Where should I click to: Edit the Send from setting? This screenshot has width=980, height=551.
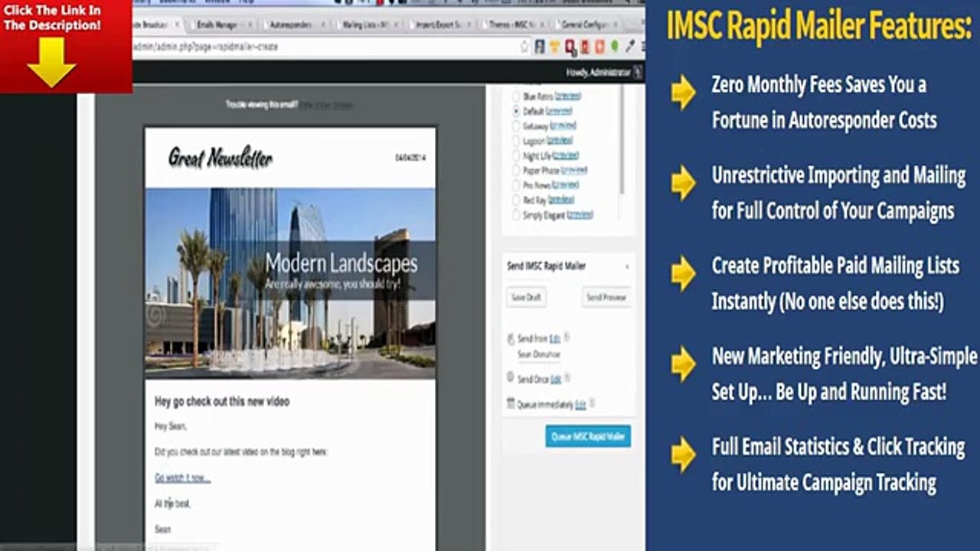(x=555, y=337)
